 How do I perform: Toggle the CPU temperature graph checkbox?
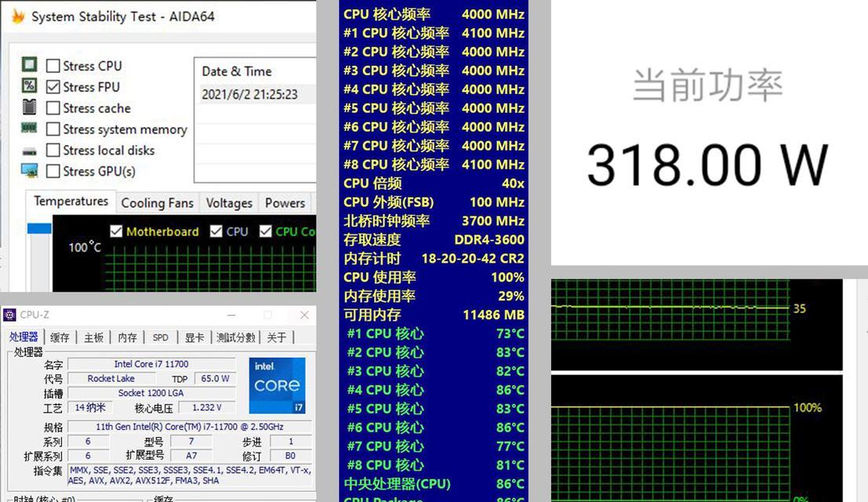pos(216,231)
